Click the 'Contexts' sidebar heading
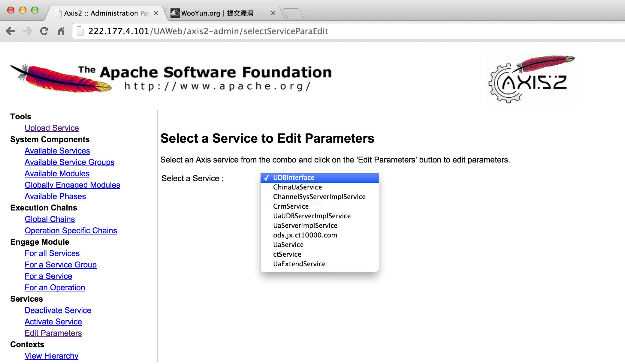 click(27, 345)
